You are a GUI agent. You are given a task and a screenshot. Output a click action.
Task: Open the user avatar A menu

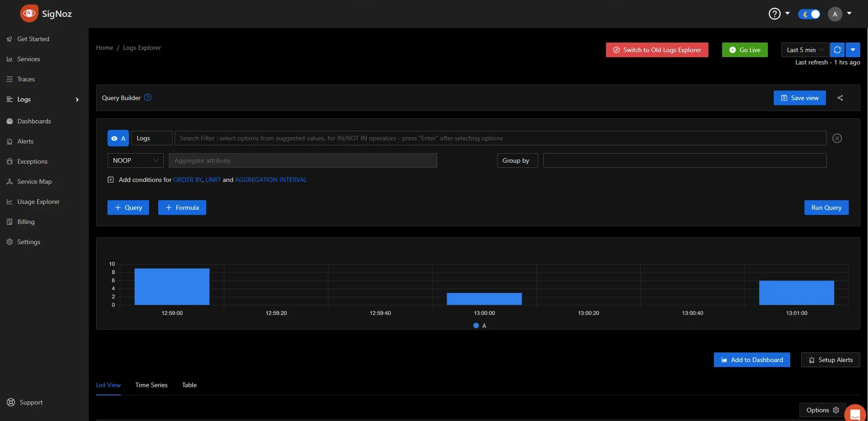coord(835,14)
